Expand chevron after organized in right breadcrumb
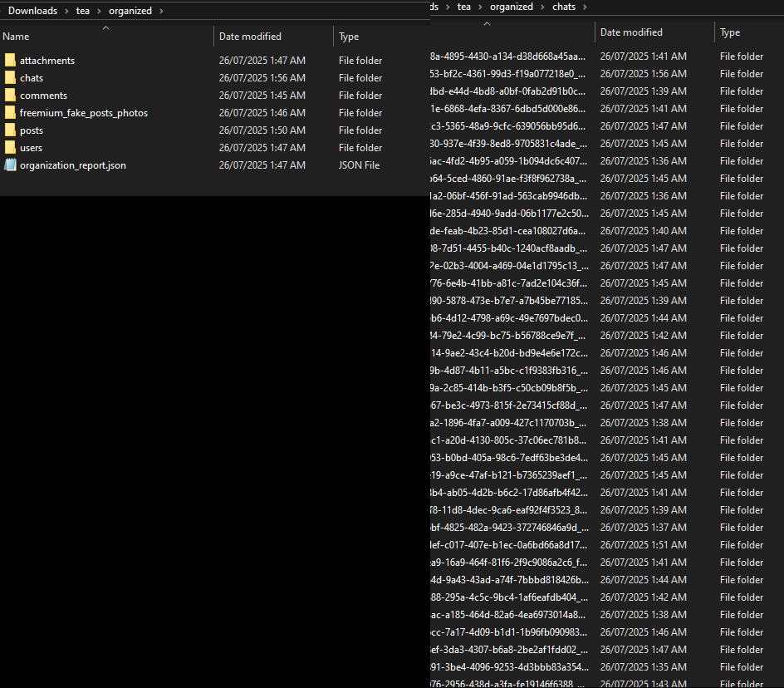 (x=542, y=7)
